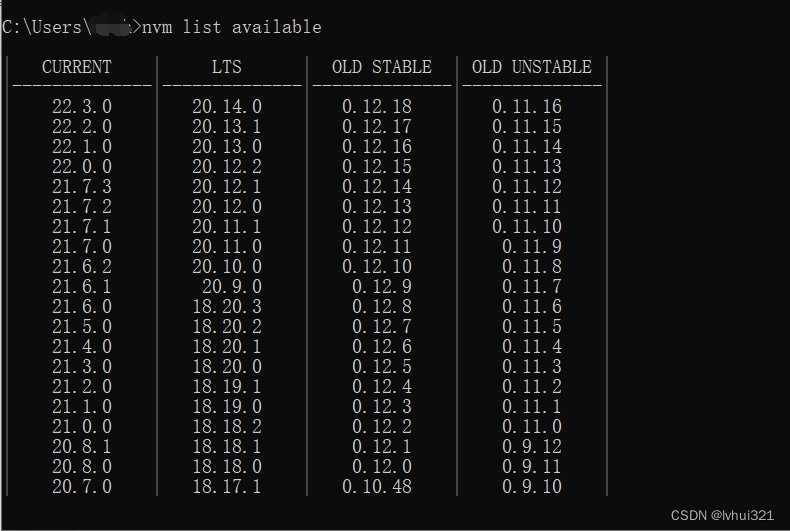Select version 22.1.0
Image resolution: width=790 pixels, height=531 pixels.
(x=82, y=147)
